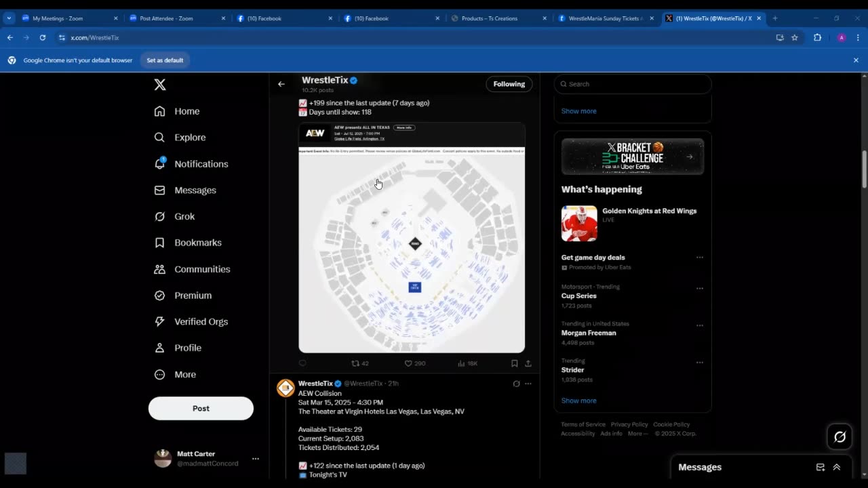
Task: Open Bookmarks in sidebar
Action: [188, 243]
